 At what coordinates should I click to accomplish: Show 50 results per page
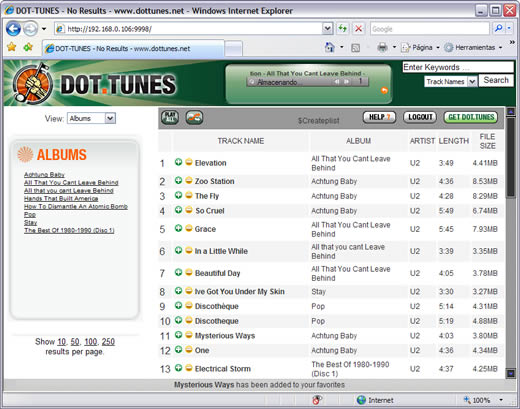pyautogui.click(x=75, y=342)
